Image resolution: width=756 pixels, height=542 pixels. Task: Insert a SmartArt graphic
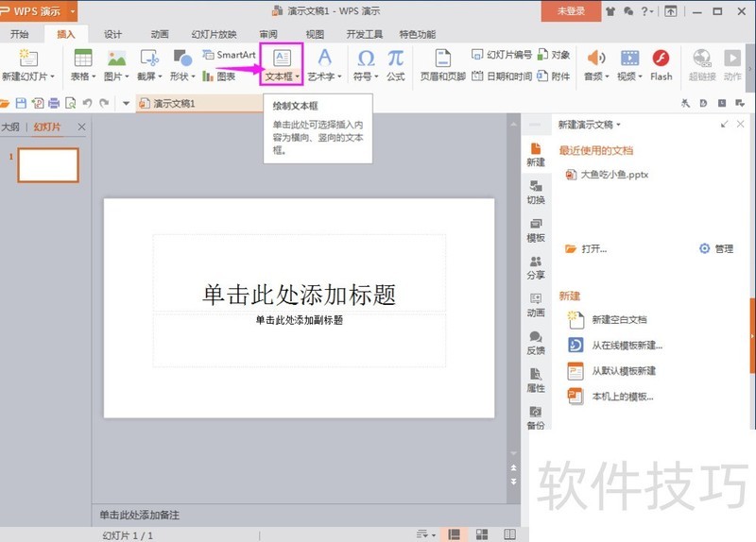230,56
